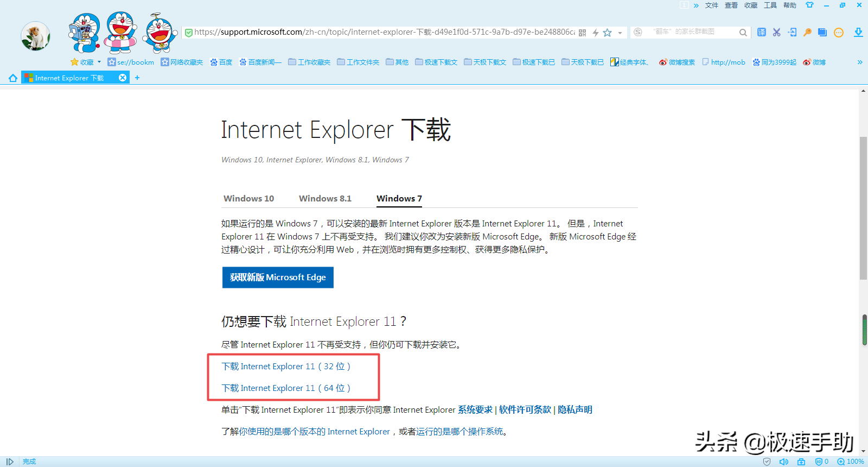Click the address bar URL field
Screen dimensions: 868x467
(x=385, y=32)
